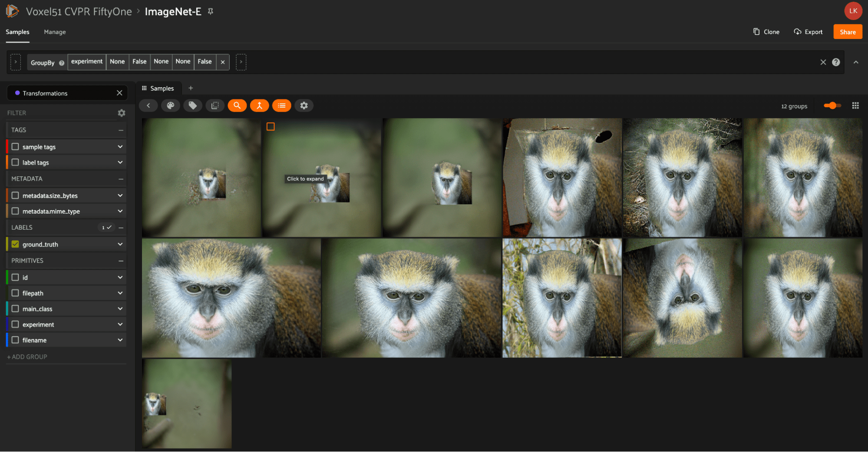Collapse the TAGS section
This screenshot has height=452, width=868.
click(x=121, y=130)
